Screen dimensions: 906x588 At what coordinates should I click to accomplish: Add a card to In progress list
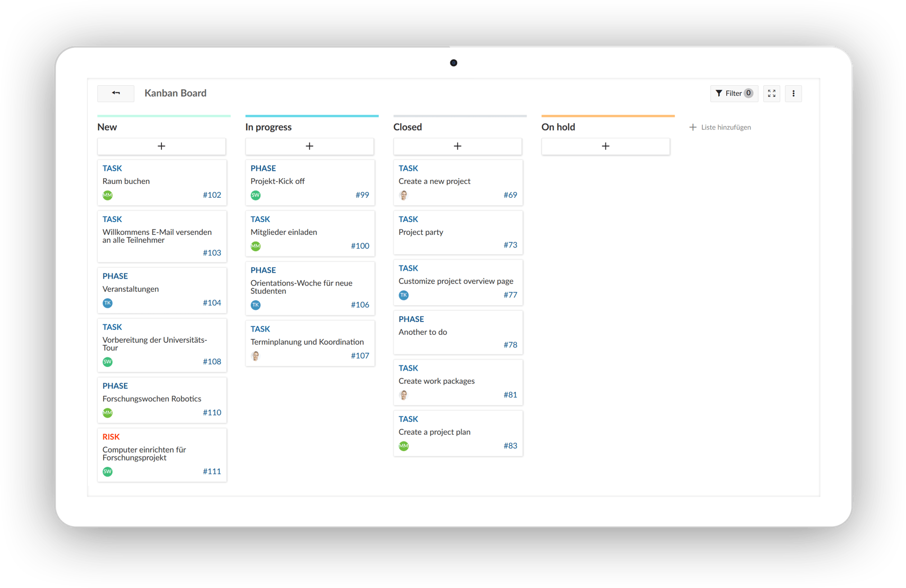click(310, 146)
